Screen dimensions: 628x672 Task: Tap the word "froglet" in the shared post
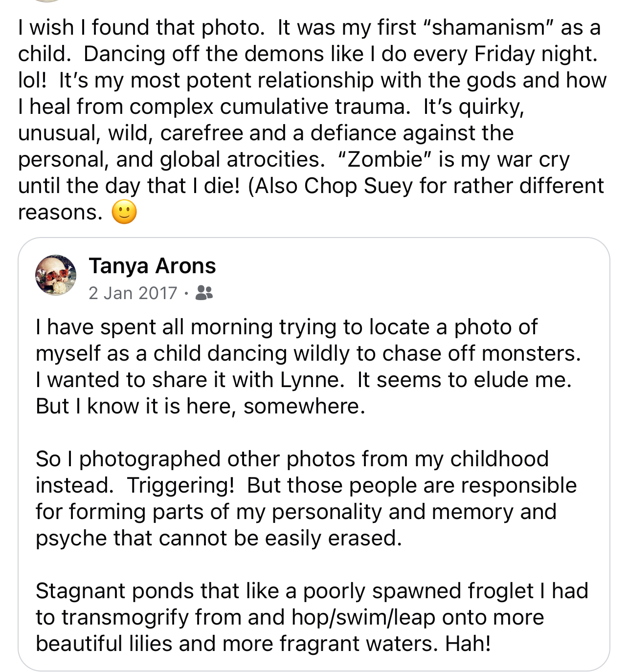(501, 591)
